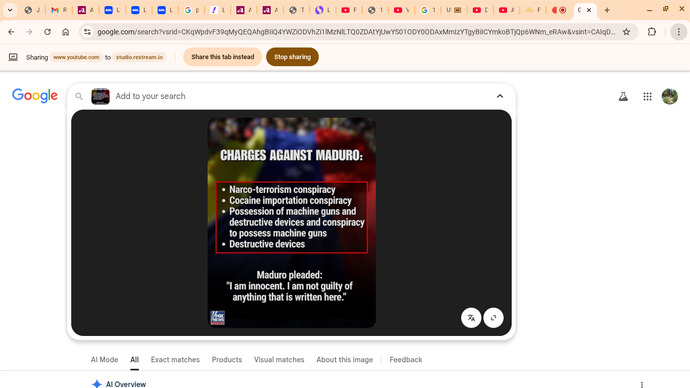Open a new browser tab
Image resolution: width=690 pixels, height=388 pixels.
(x=607, y=10)
